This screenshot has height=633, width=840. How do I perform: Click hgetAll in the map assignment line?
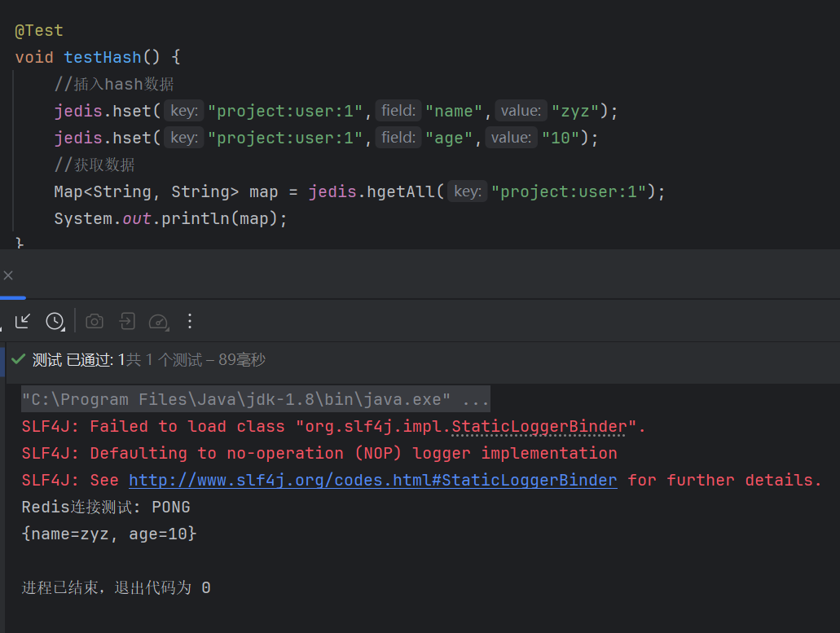401,191
